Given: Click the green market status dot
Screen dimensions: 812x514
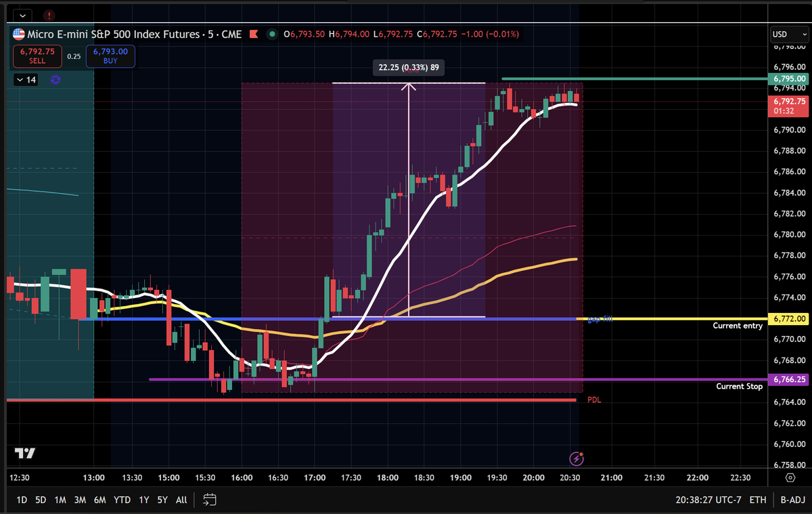Looking at the screenshot, I should (x=272, y=34).
